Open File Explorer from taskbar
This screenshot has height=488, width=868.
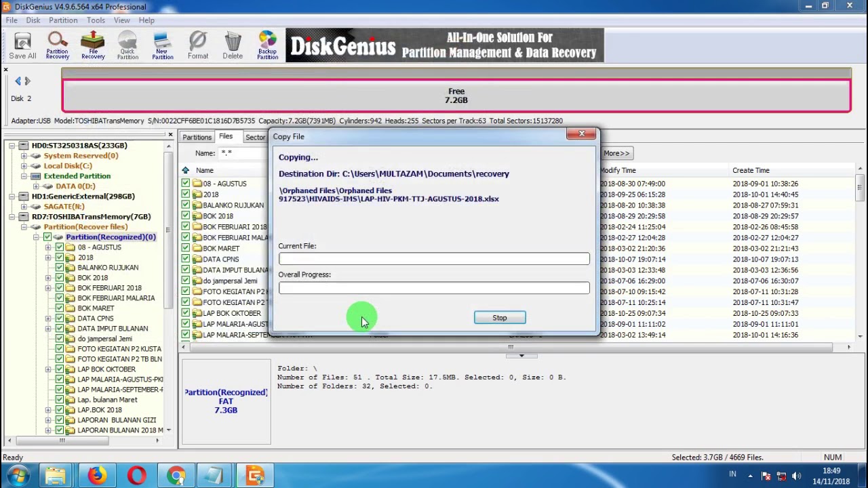point(56,476)
